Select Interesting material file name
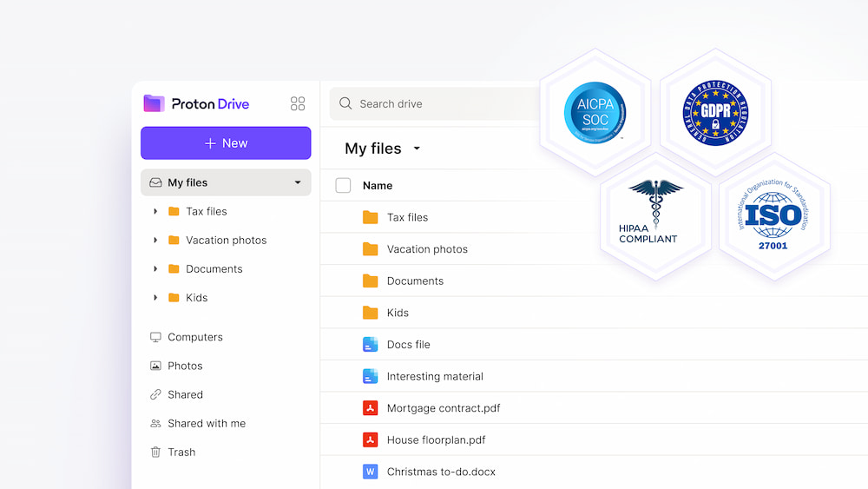 435,376
